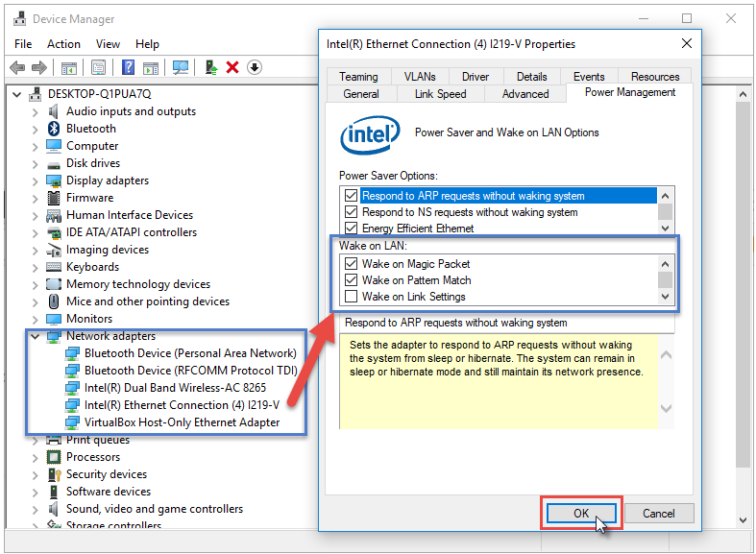Screen dimensions: 756x554
Task: Select VirtualBox Host-Only Ethernet Adapter
Action: pyautogui.click(x=182, y=422)
